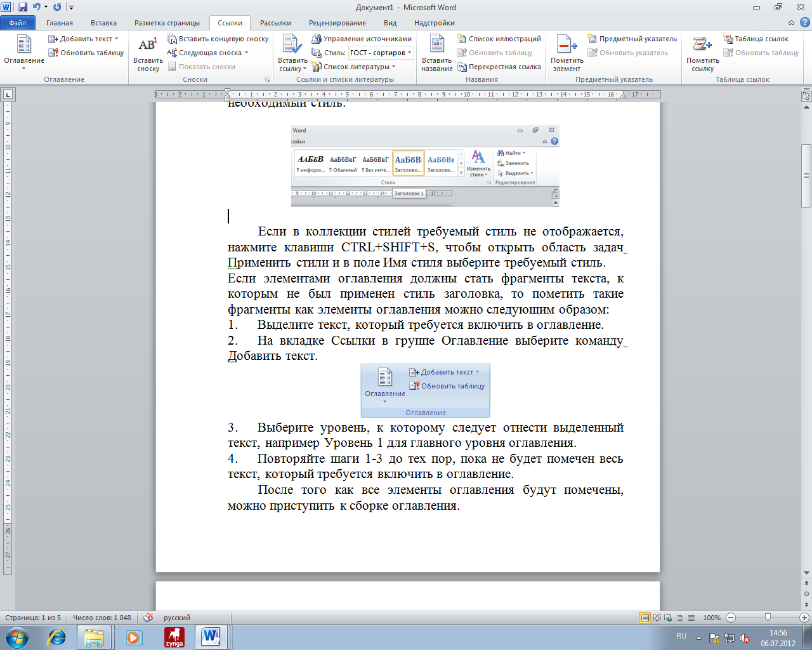Click Previous Page double-arrow button

pos(806,582)
